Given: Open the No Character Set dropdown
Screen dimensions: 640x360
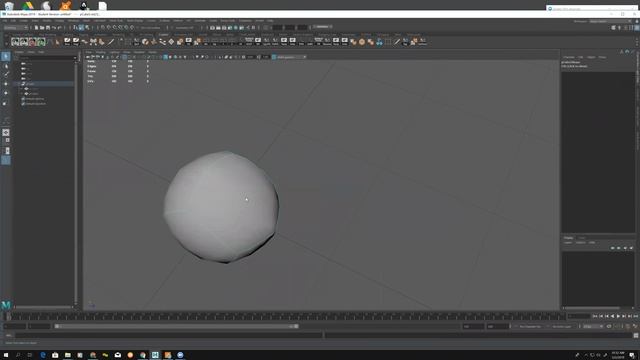Looking at the screenshot, I should pos(531,326).
